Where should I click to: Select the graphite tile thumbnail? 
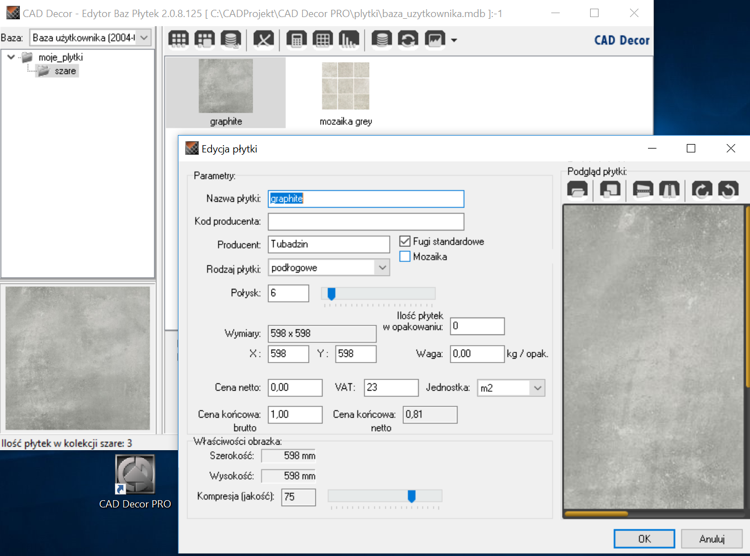[x=226, y=93]
